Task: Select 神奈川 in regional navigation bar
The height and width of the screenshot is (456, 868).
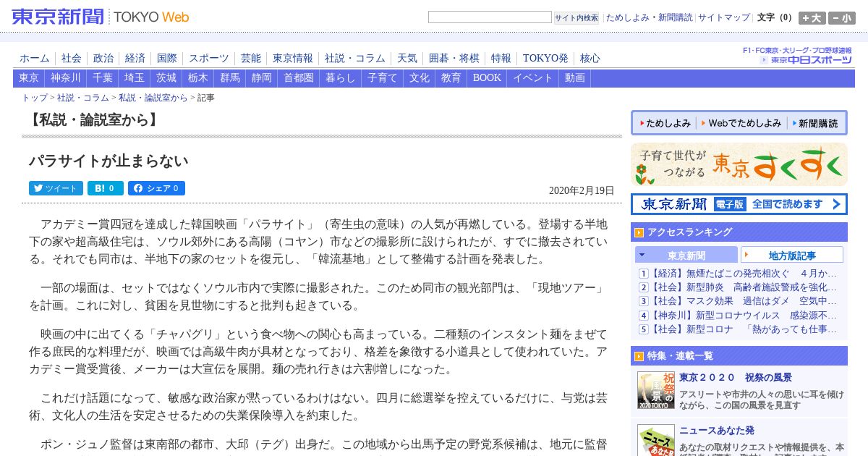Action: coord(66,78)
